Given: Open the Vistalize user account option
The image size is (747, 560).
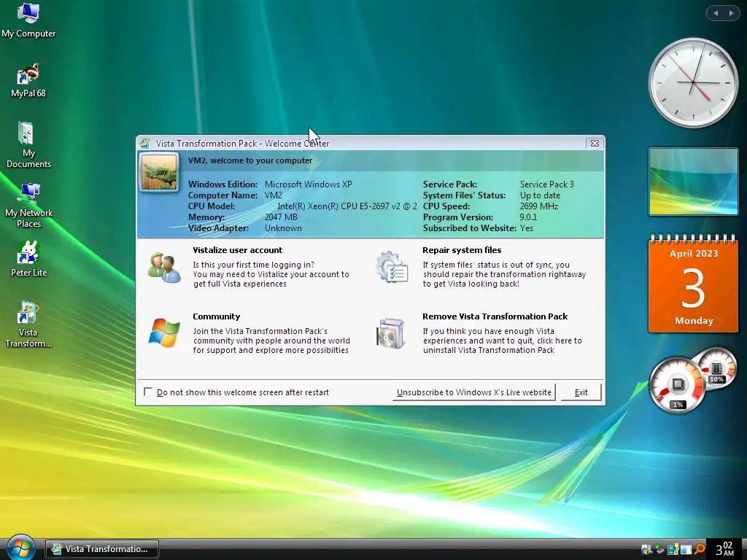Looking at the screenshot, I should [237, 250].
